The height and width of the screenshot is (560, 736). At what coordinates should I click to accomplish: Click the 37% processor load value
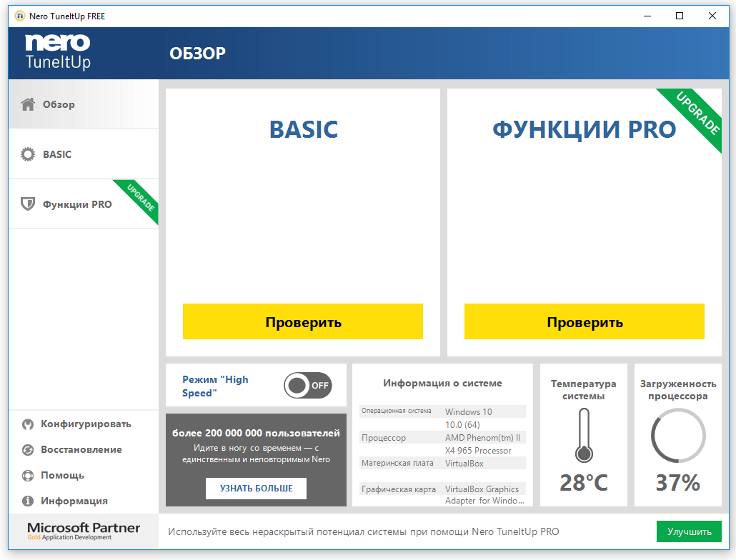coord(678,483)
